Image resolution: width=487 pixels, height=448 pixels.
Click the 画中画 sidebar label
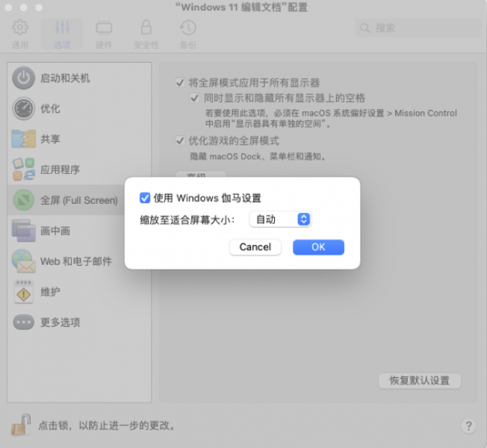[55, 231]
